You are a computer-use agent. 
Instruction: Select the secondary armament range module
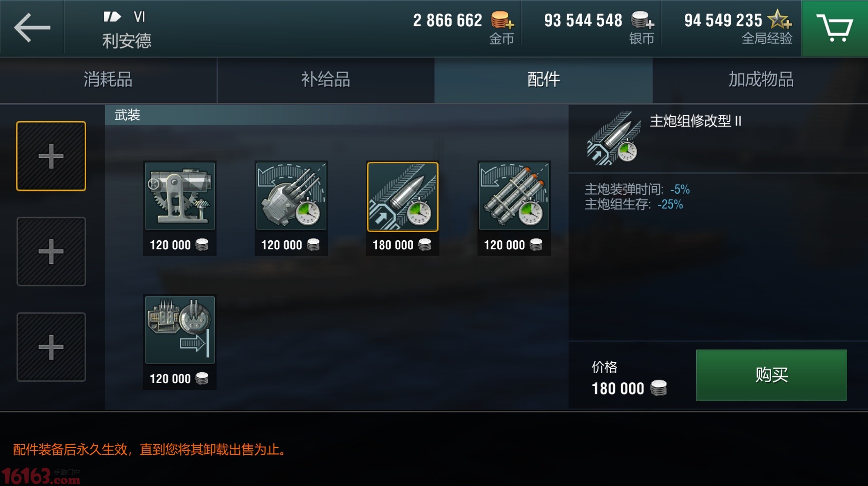click(x=180, y=342)
